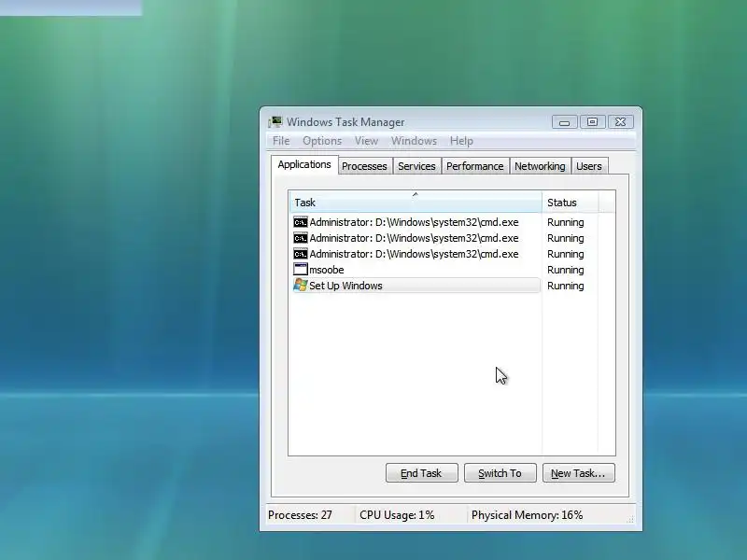
Task: Click Physical Memory: 16% status entry
Action: [x=527, y=515]
